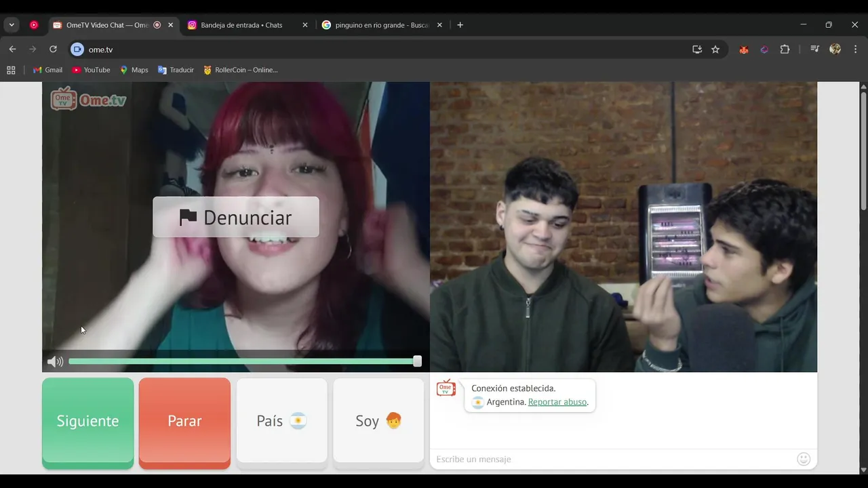
Task: Open the Extensions puzzle icon
Action: 785,49
